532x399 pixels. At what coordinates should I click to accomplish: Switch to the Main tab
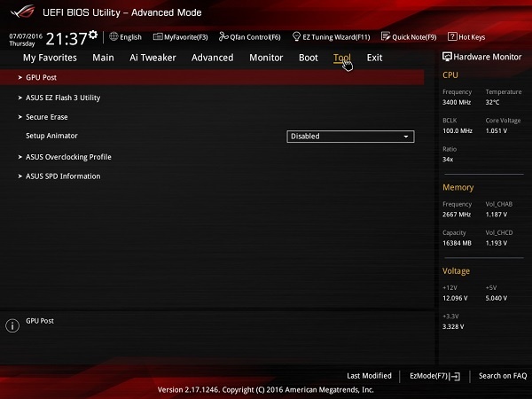pyautogui.click(x=103, y=58)
